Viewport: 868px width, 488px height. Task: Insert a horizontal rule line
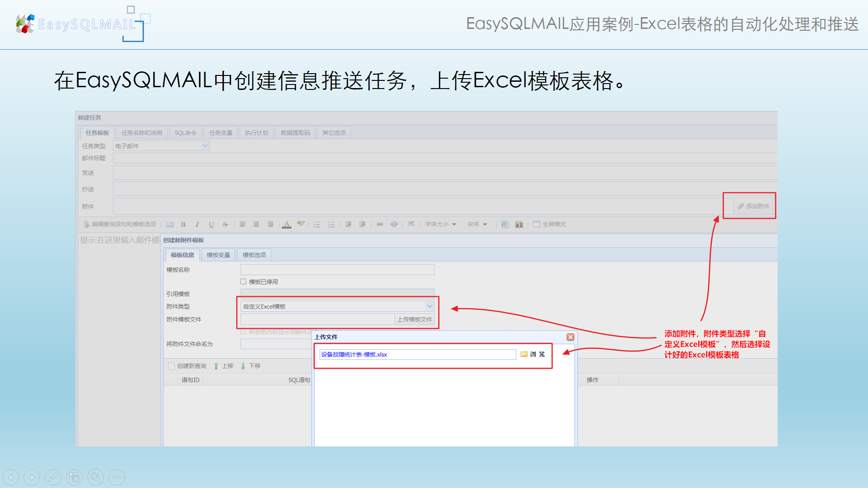411,224
